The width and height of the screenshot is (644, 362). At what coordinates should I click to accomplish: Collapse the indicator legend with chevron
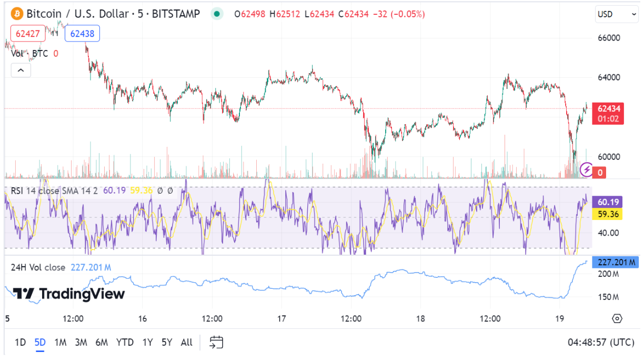tap(21, 70)
